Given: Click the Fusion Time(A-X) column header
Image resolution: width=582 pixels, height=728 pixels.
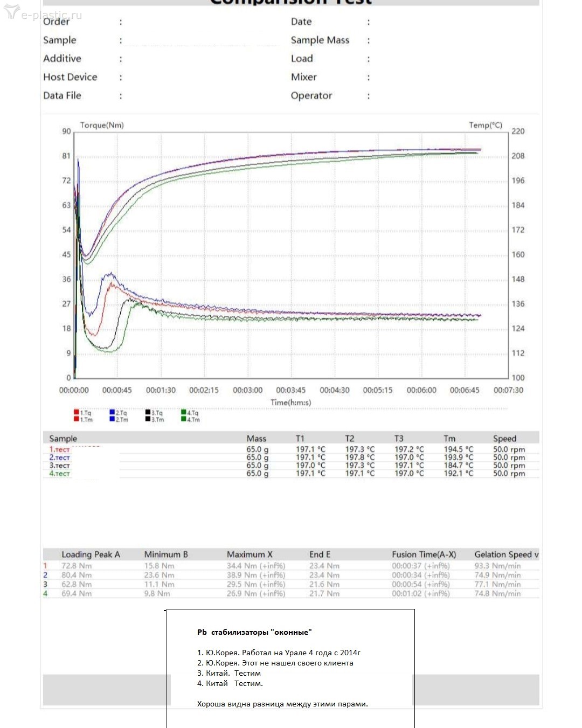Looking at the screenshot, I should tap(424, 554).
